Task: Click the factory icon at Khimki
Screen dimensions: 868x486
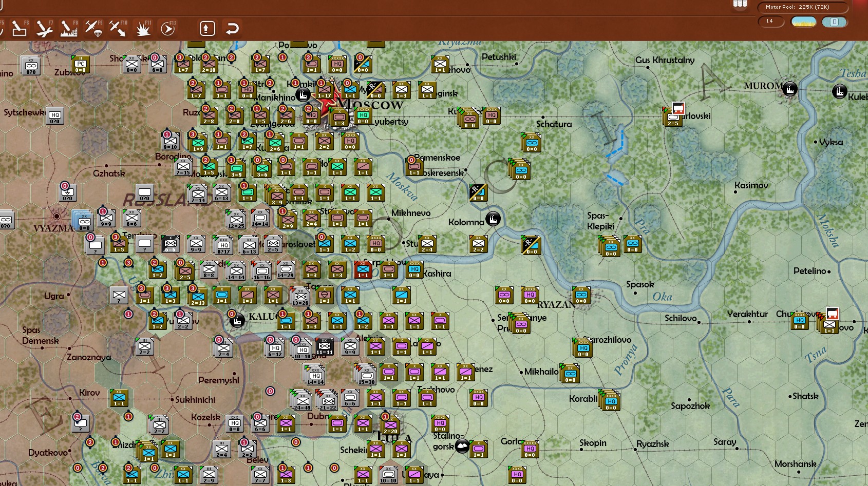Action: click(303, 94)
